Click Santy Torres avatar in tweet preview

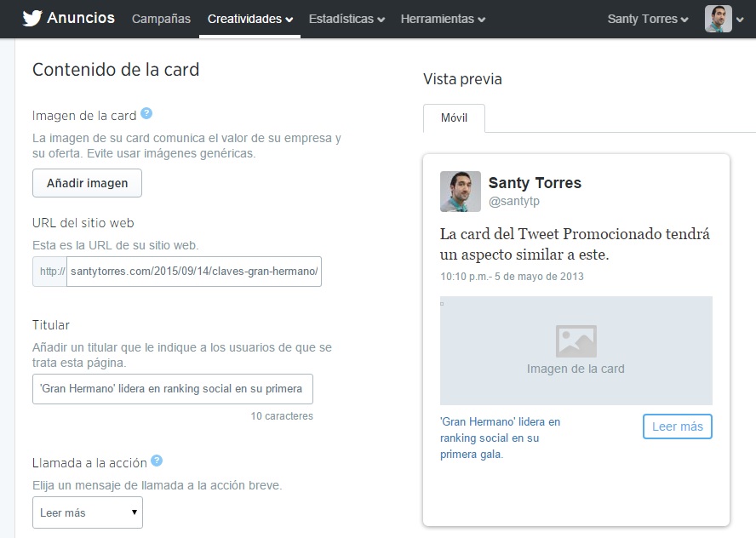click(x=461, y=192)
